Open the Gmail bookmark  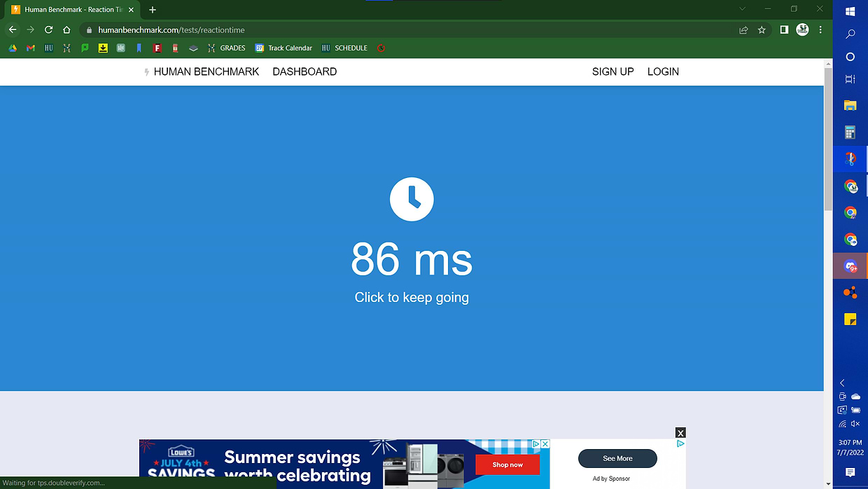pyautogui.click(x=31, y=48)
